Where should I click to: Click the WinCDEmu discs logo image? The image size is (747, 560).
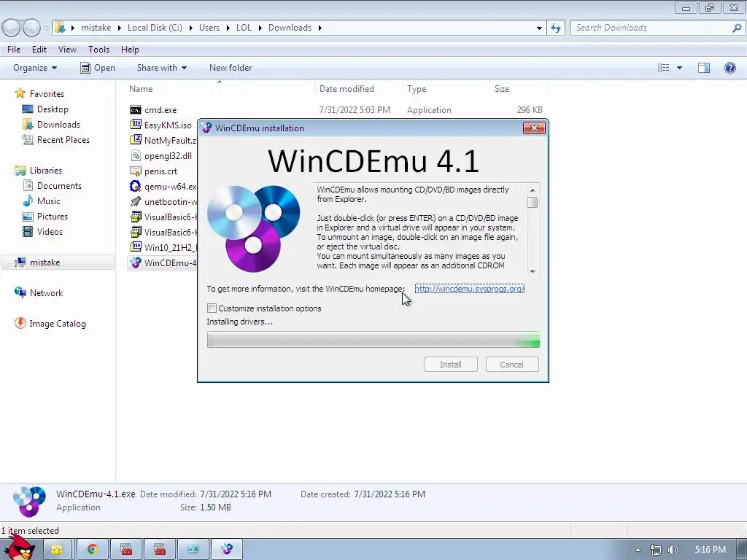point(253,228)
